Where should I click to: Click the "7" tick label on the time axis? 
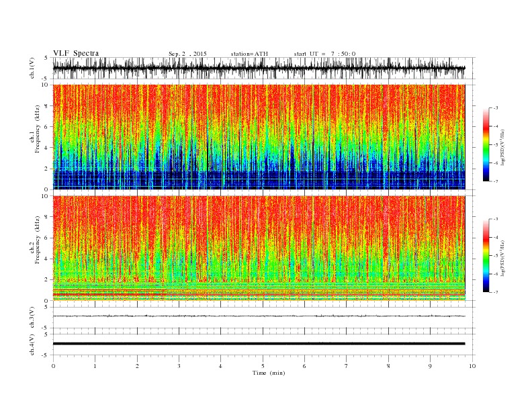(347, 366)
